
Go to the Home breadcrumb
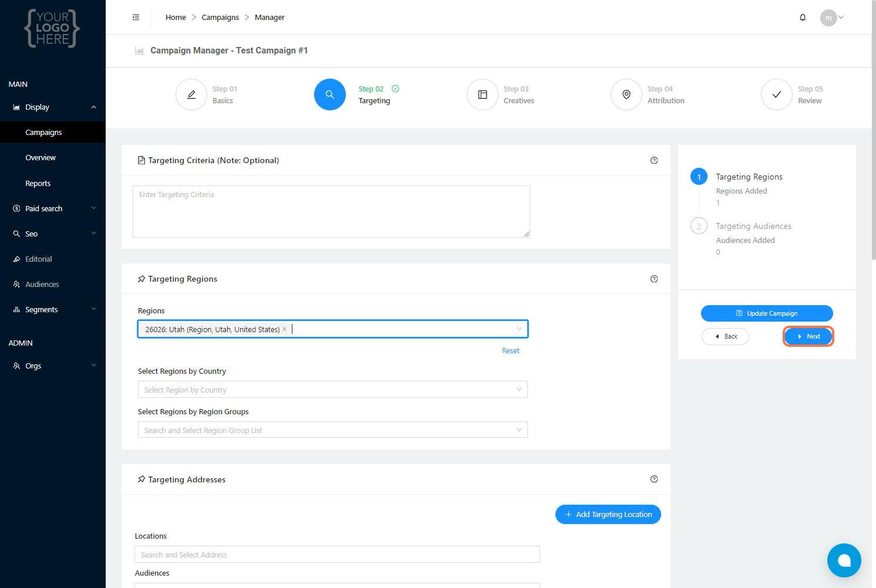click(x=176, y=18)
